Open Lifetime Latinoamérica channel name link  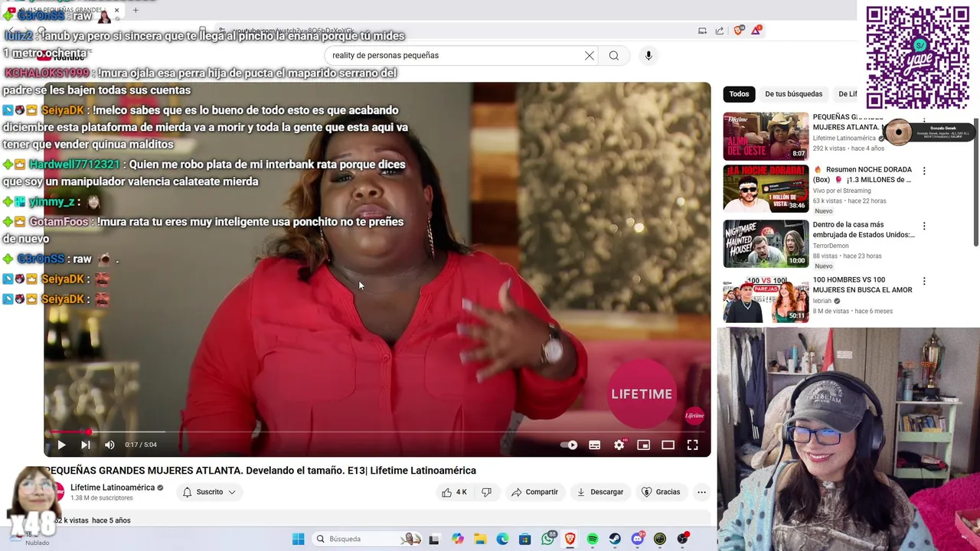[113, 487]
